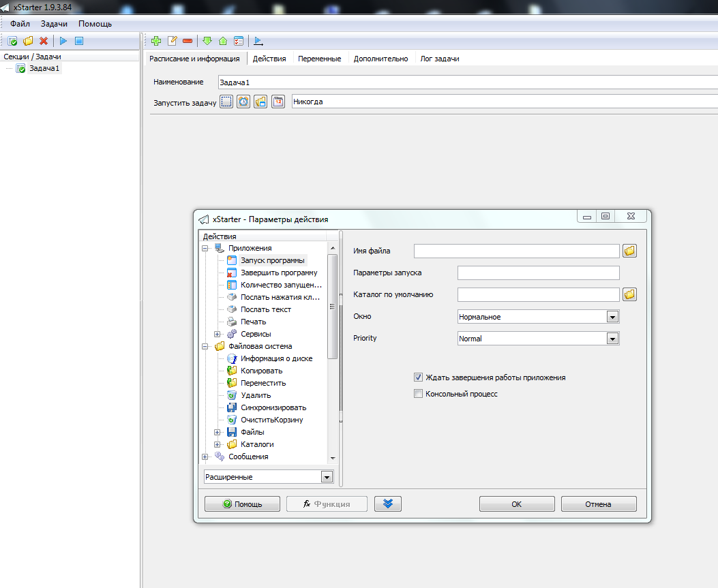The image size is (718, 588).
Task: Switch to the Лог задачи tab
Action: tap(440, 59)
